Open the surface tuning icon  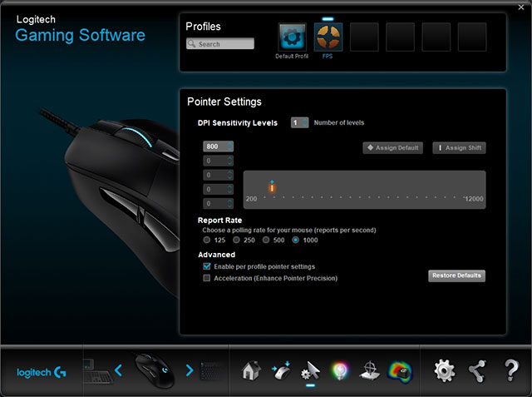(370, 370)
